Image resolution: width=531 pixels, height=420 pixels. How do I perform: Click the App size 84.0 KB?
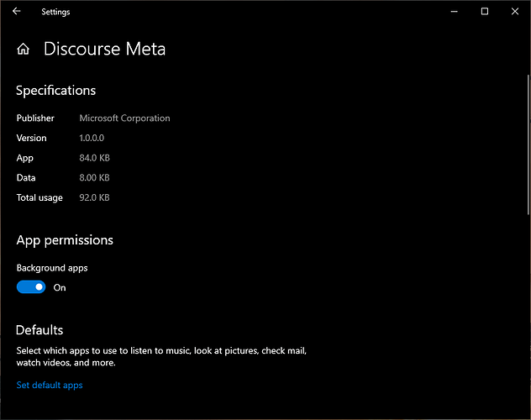pyautogui.click(x=94, y=158)
